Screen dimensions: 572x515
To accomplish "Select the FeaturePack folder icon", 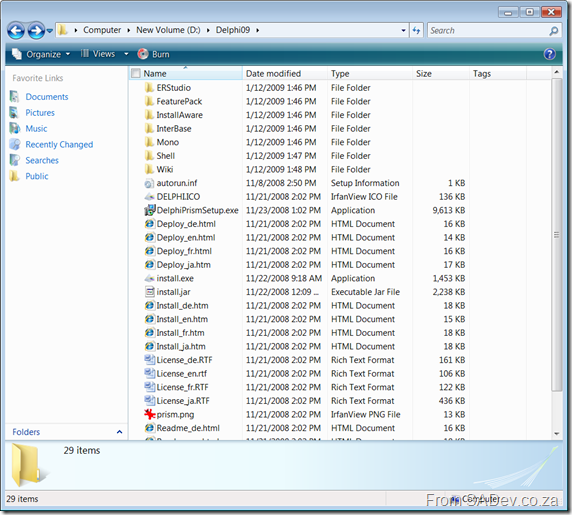I will [x=149, y=101].
